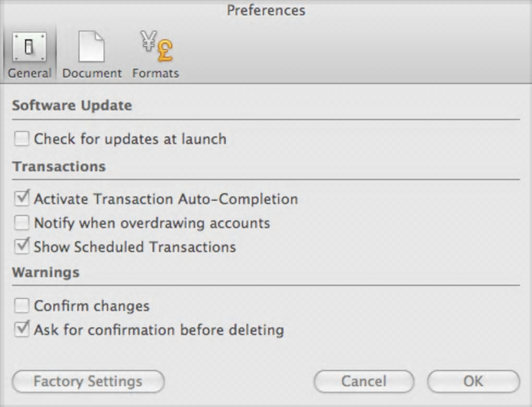Image resolution: width=532 pixels, height=407 pixels.
Task: Click the Document page icon
Action: tap(91, 47)
